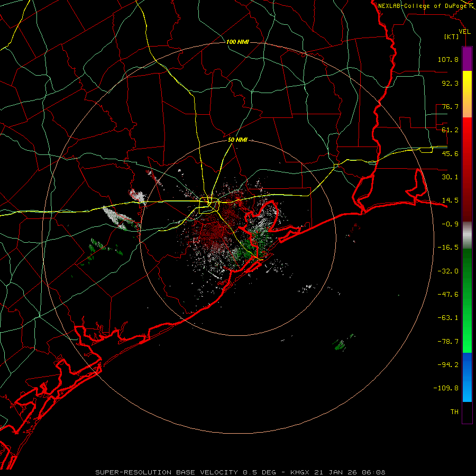Click the -94.2 velocity scale value

[448, 365]
